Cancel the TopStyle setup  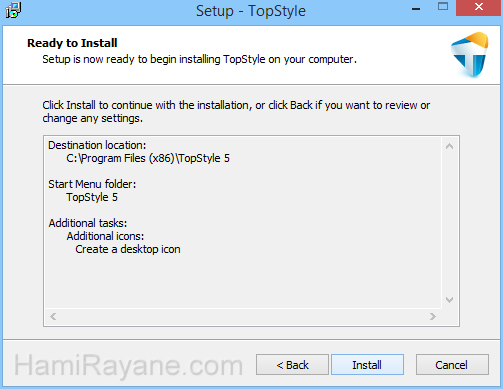click(452, 365)
